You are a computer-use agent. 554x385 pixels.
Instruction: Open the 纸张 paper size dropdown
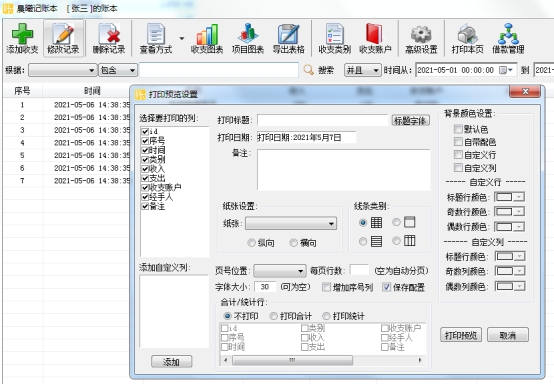point(291,223)
